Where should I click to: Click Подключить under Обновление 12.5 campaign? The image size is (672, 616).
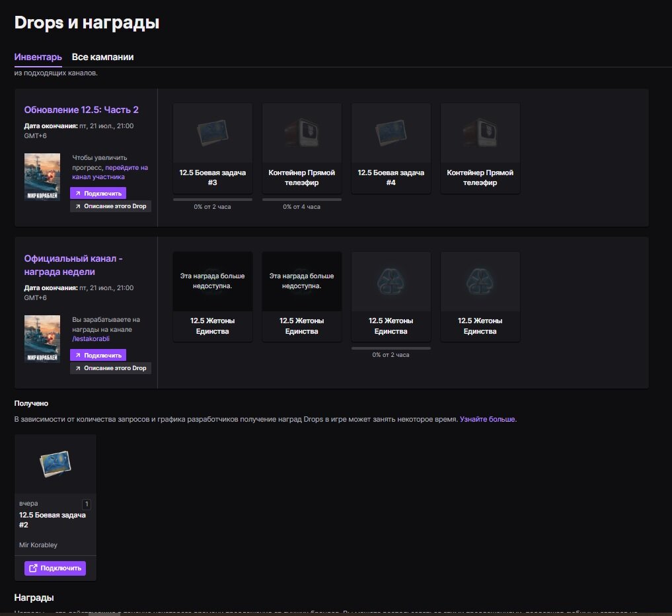98,194
